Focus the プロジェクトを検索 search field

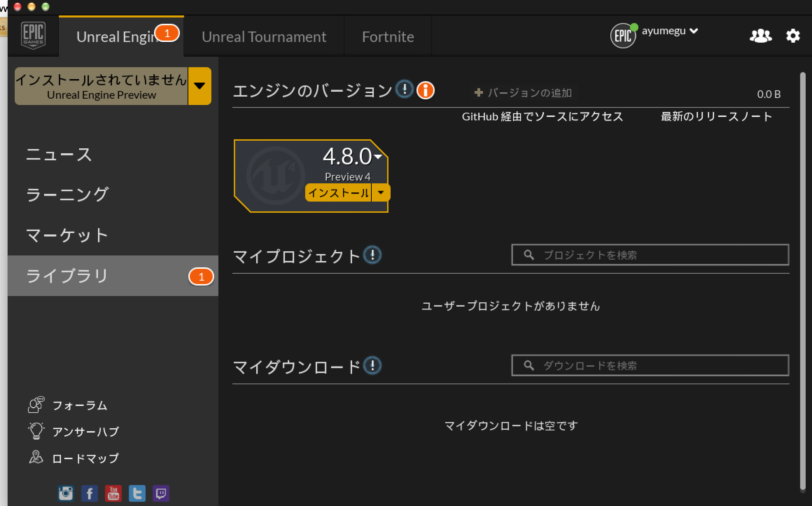point(650,255)
